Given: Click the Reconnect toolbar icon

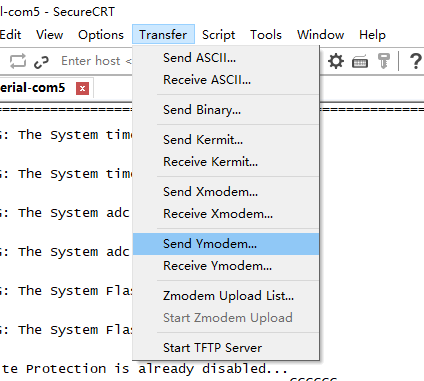Looking at the screenshot, I should (18, 61).
